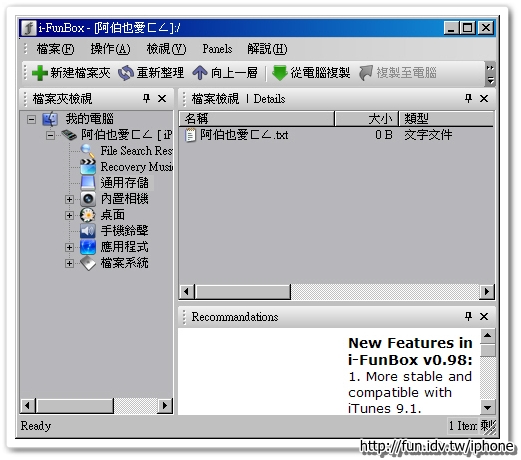Image resolution: width=521 pixels, height=460 pixels.
Task: Click the 檔案系統 disk icon
Action: 88,263
